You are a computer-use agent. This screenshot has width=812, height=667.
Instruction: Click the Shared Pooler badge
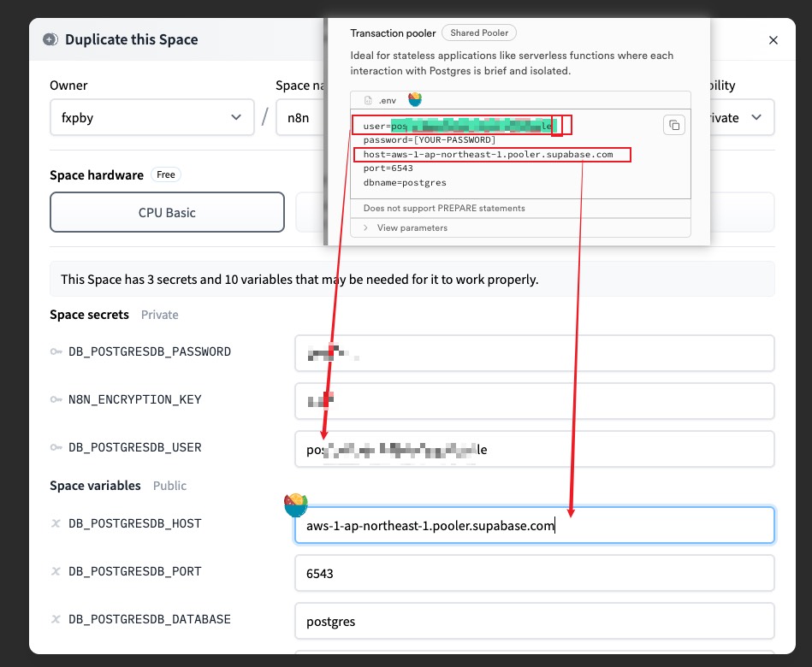click(478, 33)
